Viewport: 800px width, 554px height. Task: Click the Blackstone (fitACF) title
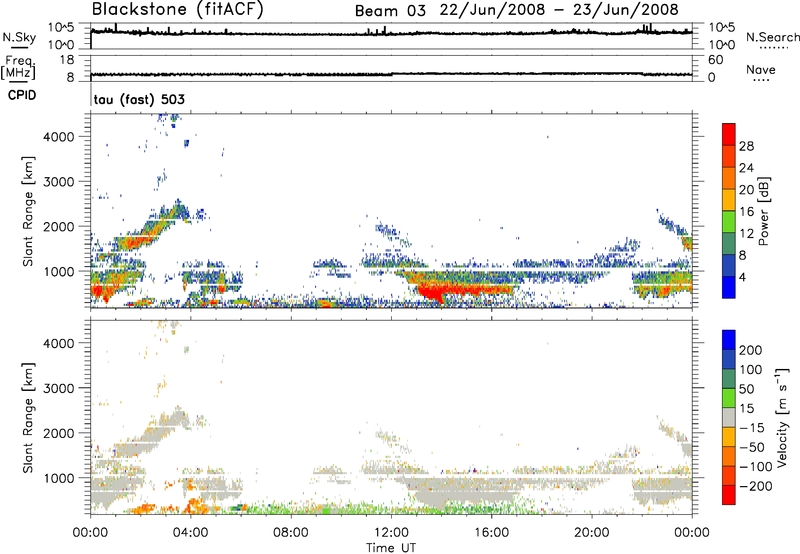pos(178,9)
